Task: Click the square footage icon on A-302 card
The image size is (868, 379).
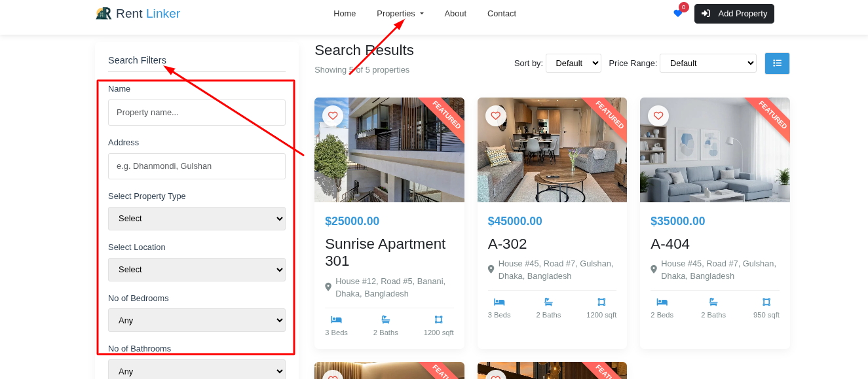Action: click(x=601, y=302)
